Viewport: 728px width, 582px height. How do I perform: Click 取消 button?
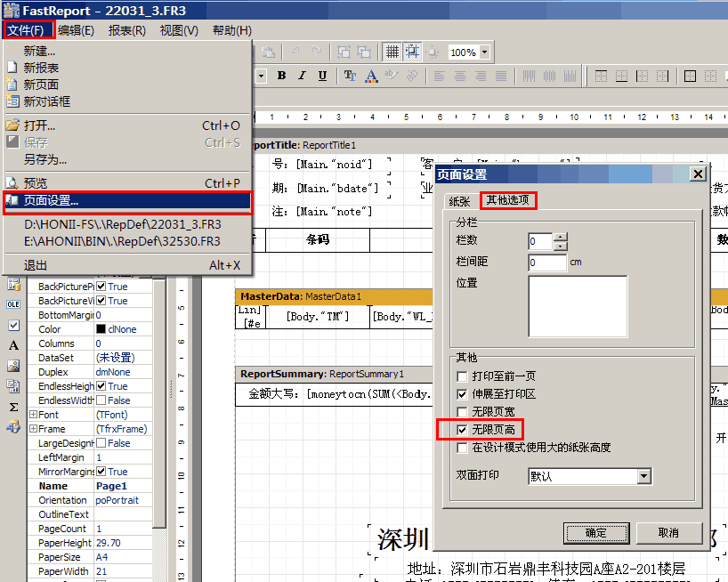coord(668,533)
